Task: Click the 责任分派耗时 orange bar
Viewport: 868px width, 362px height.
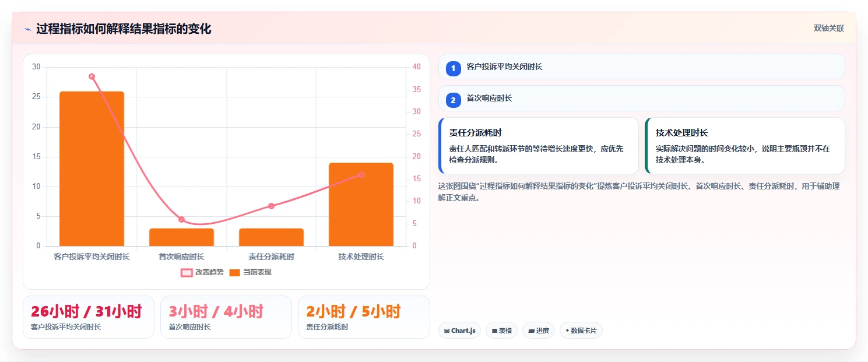Action: (271, 237)
